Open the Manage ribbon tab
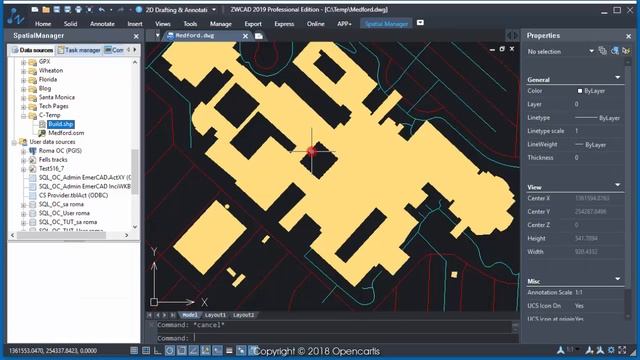 220,24
